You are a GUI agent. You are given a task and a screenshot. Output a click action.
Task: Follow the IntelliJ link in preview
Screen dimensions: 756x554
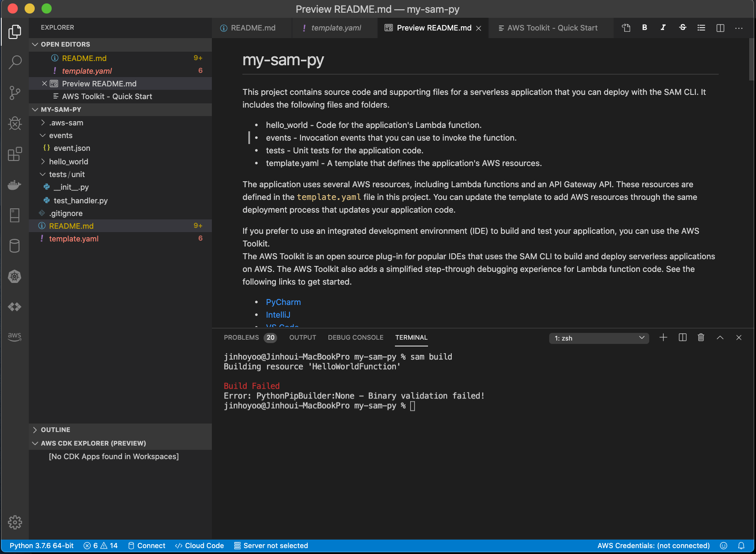coord(278,315)
